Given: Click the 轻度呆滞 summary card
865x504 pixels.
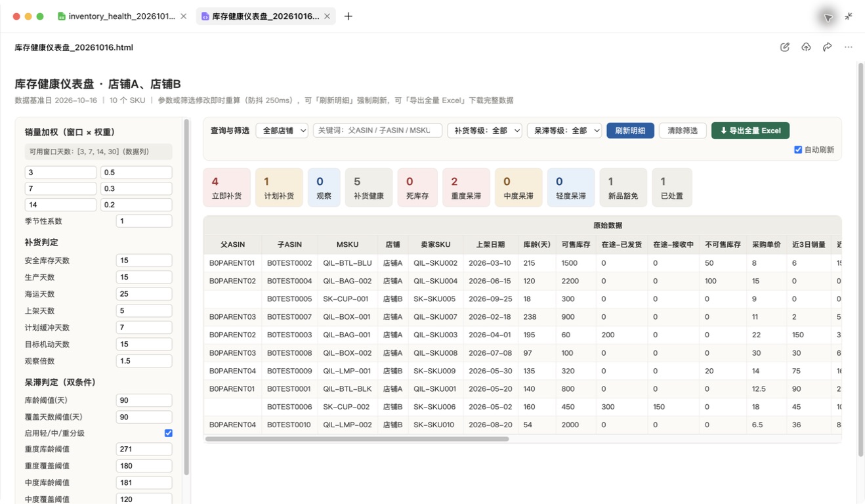Looking at the screenshot, I should [571, 188].
